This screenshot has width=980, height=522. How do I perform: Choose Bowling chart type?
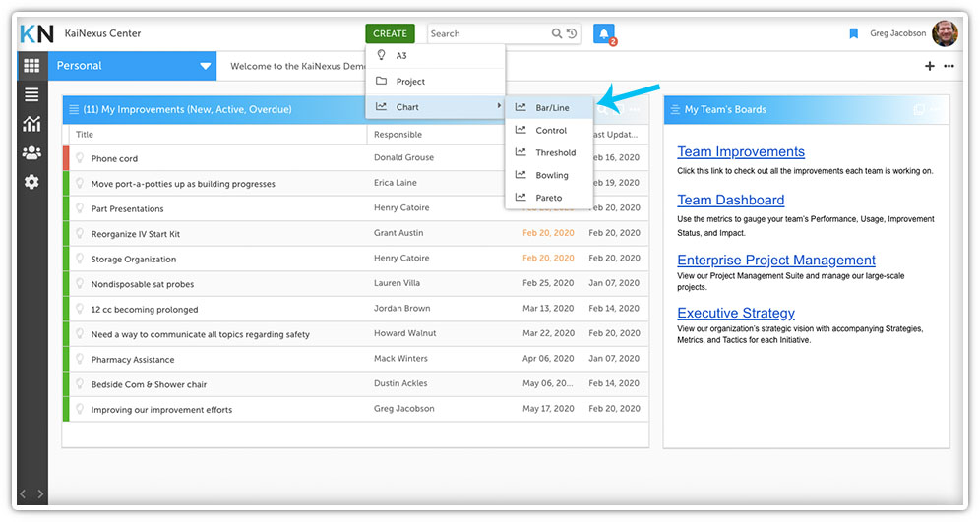click(x=549, y=175)
